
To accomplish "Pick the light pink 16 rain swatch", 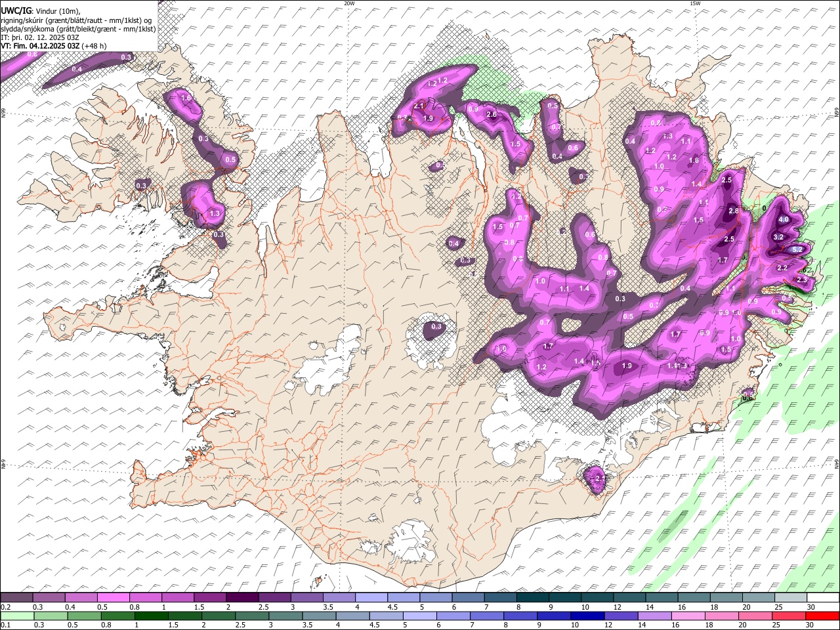I will [688, 616].
